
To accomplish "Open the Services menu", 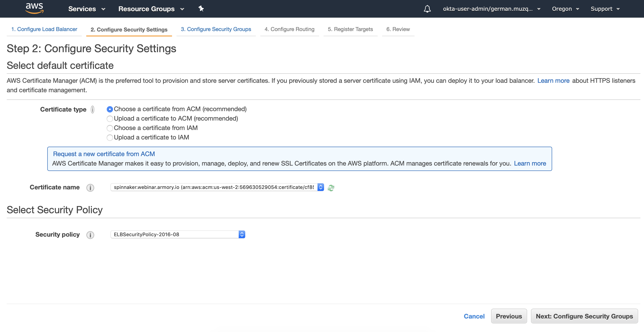I will 86,9.
